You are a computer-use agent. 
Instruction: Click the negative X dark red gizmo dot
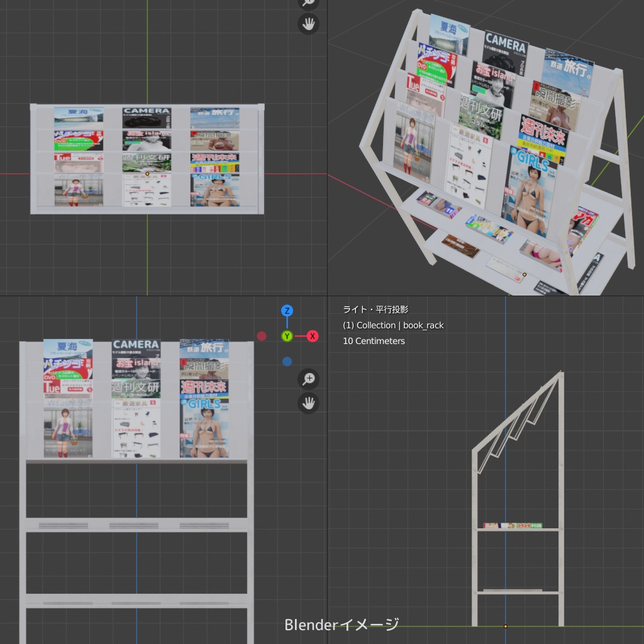(x=262, y=336)
